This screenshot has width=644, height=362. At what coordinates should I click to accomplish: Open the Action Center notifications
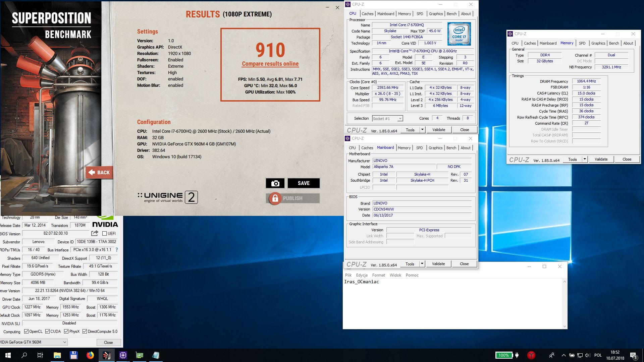(x=633, y=355)
